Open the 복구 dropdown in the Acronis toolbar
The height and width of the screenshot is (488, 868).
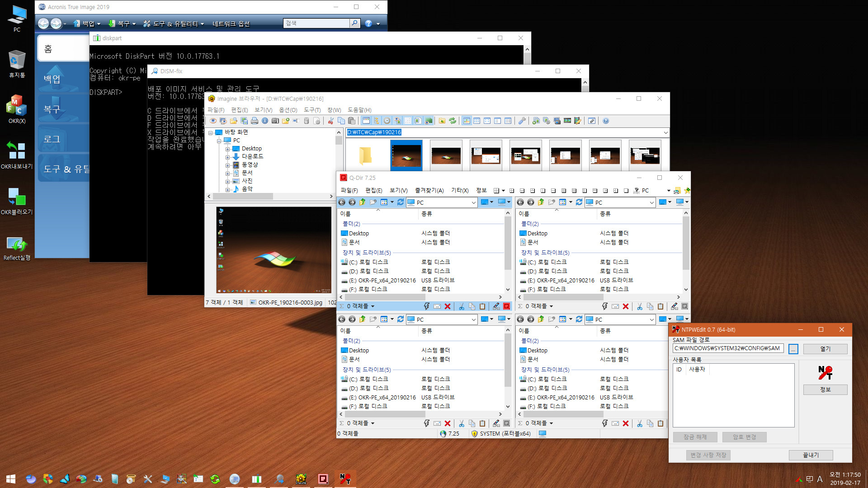[122, 23]
